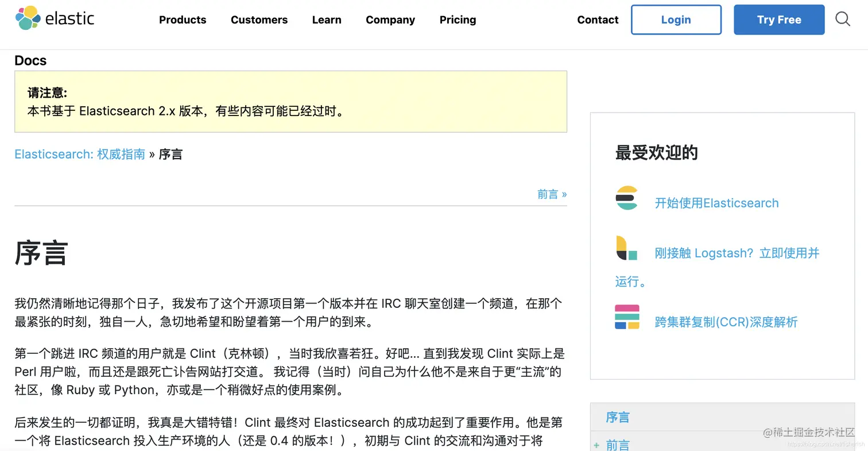This screenshot has height=451, width=868.
Task: Open the Learn menu
Action: coord(327,20)
